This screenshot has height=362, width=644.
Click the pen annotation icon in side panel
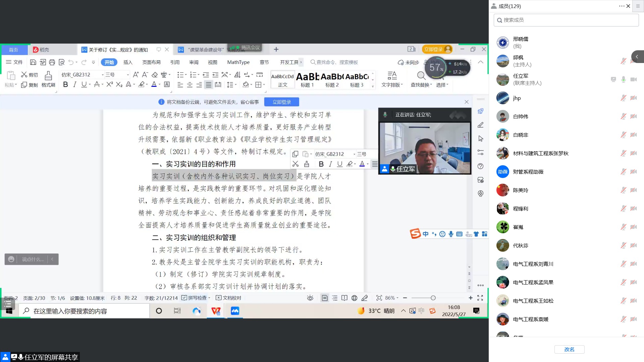(480, 125)
